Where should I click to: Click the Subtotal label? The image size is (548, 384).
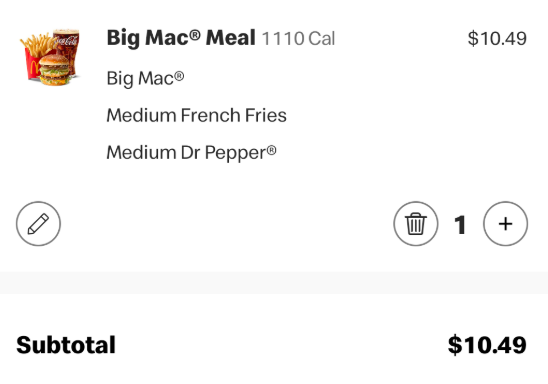pyautogui.click(x=66, y=345)
